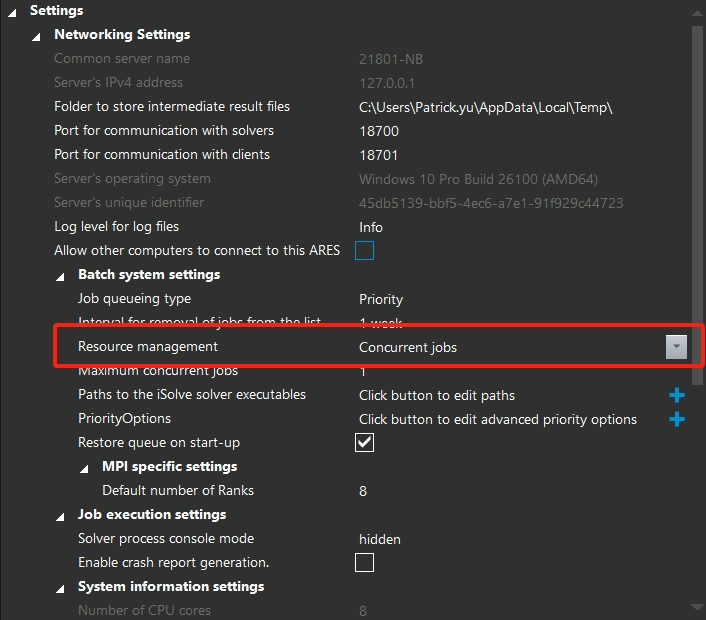The image size is (706, 620).
Task: Toggle Enable crash report generation checkbox
Action: click(365, 563)
